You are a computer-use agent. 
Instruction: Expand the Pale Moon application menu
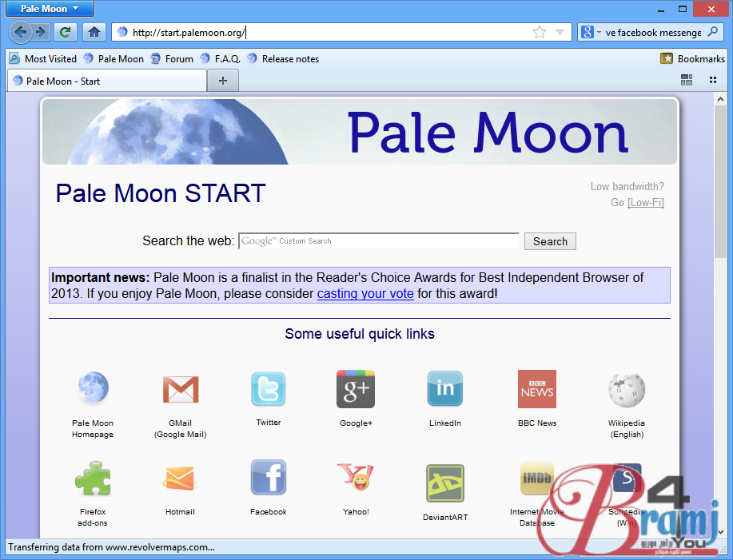tap(50, 9)
